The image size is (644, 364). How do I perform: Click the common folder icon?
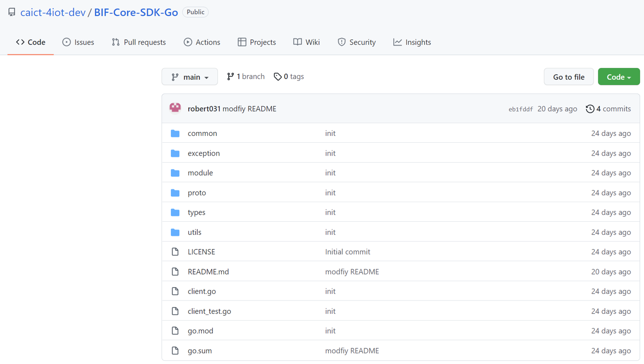click(x=175, y=133)
